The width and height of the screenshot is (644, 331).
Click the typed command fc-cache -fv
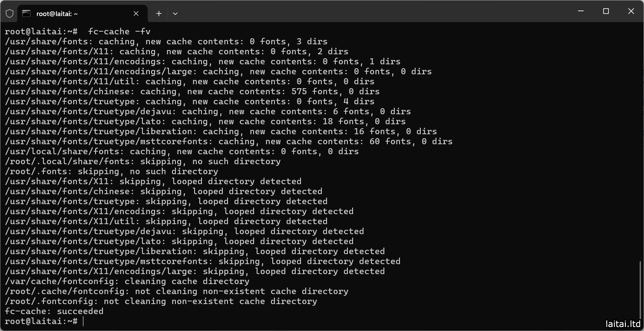(x=119, y=31)
